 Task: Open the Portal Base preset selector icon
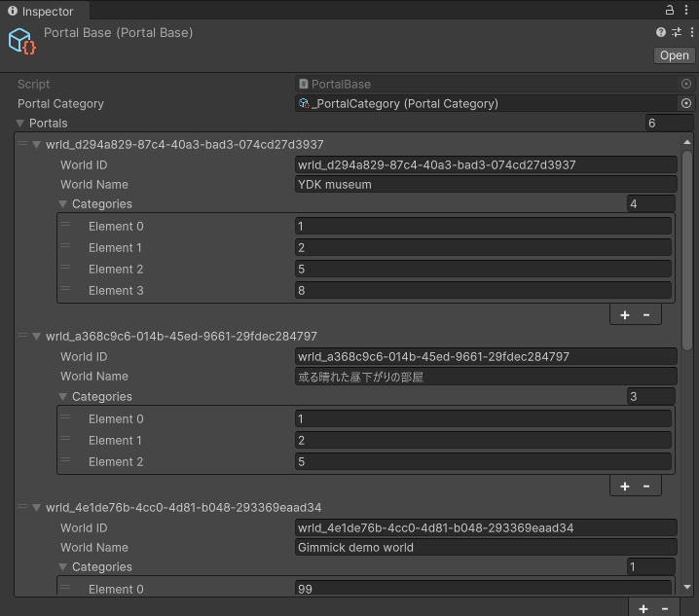(x=677, y=32)
